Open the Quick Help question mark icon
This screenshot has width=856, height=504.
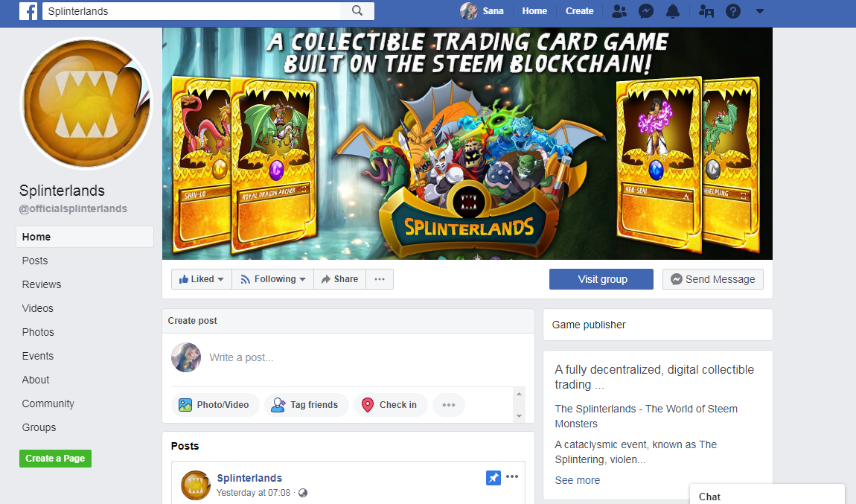pyautogui.click(x=733, y=11)
